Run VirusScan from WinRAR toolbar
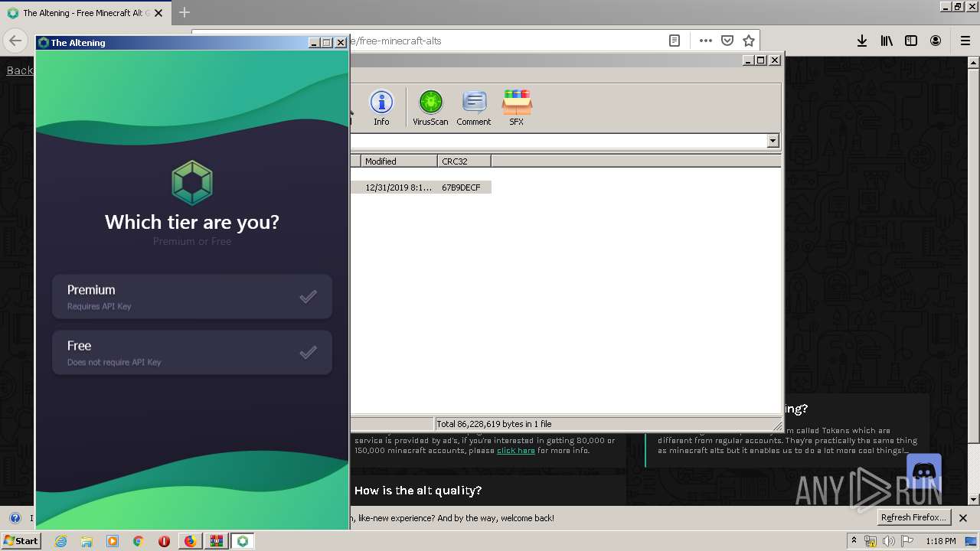 (430, 107)
